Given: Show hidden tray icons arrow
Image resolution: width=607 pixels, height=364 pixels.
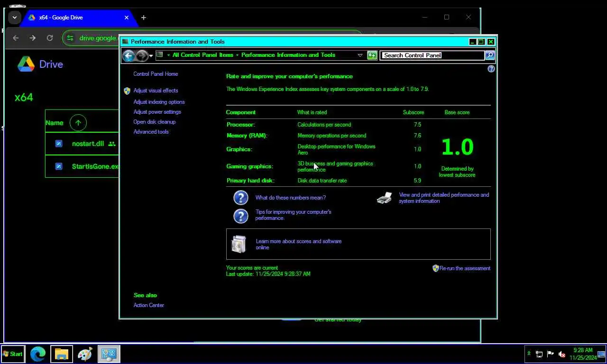Looking at the screenshot, I should (x=529, y=354).
